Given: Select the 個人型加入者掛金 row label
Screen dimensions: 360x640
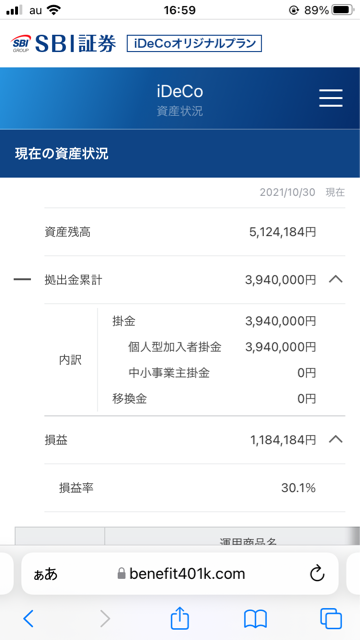Looking at the screenshot, I should click(175, 347).
